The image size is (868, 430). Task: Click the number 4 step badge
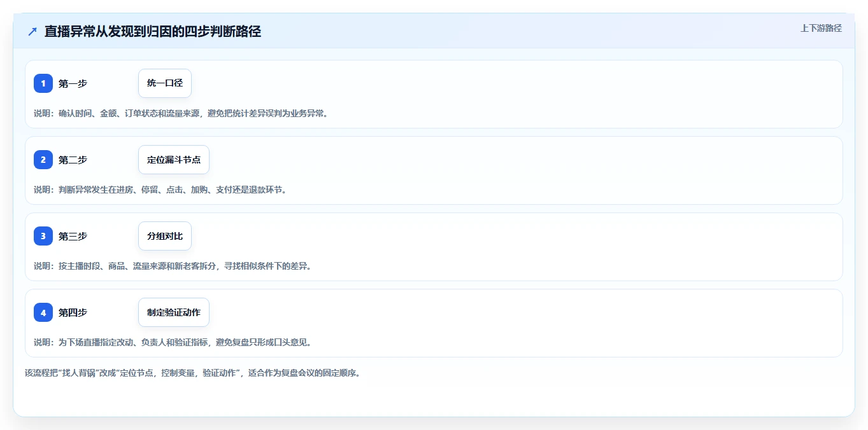(x=43, y=312)
